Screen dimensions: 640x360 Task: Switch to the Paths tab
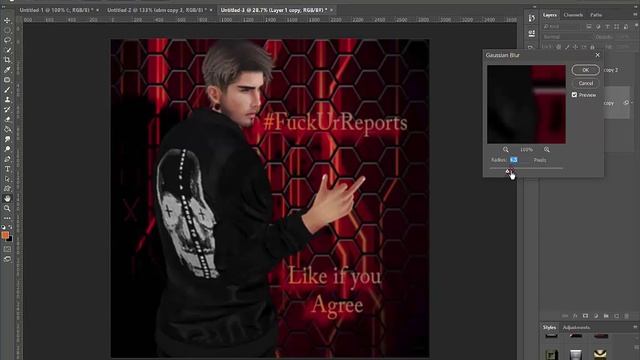pos(596,15)
